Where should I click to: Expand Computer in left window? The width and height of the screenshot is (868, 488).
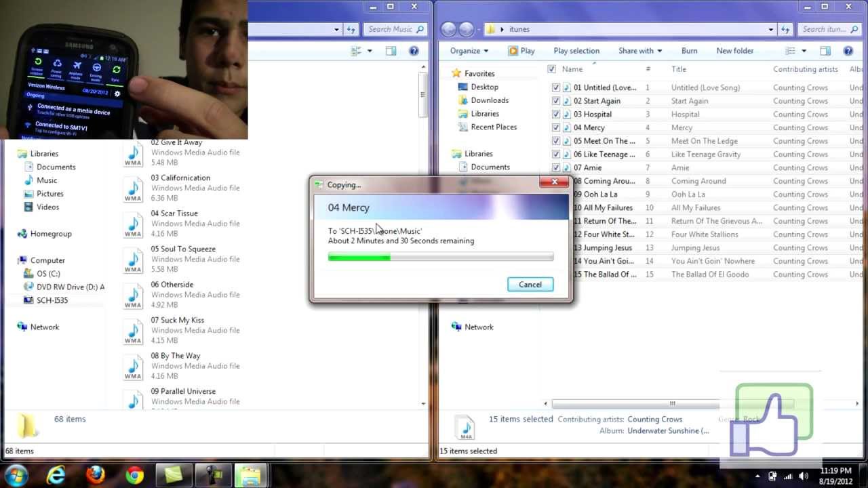47,260
